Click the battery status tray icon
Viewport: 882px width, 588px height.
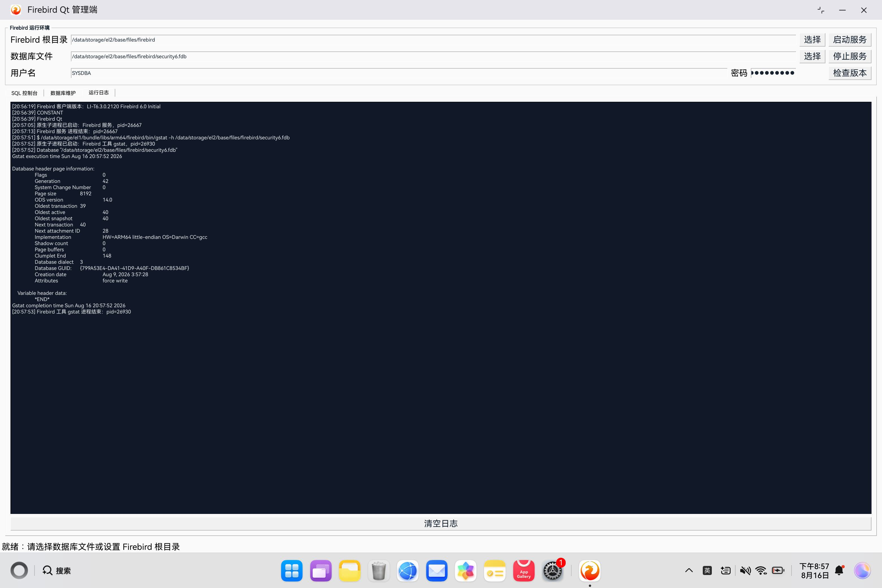(778, 571)
